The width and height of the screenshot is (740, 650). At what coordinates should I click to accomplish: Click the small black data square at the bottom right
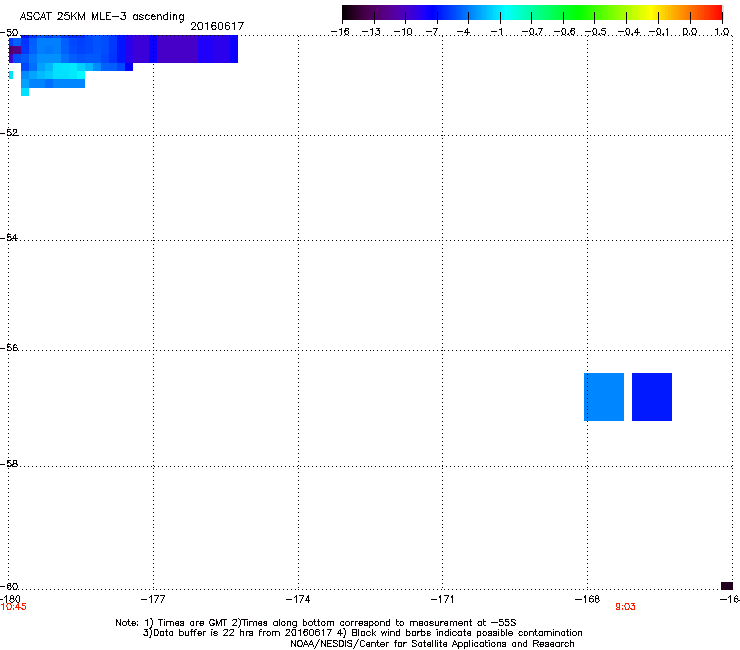pyautogui.click(x=727, y=586)
